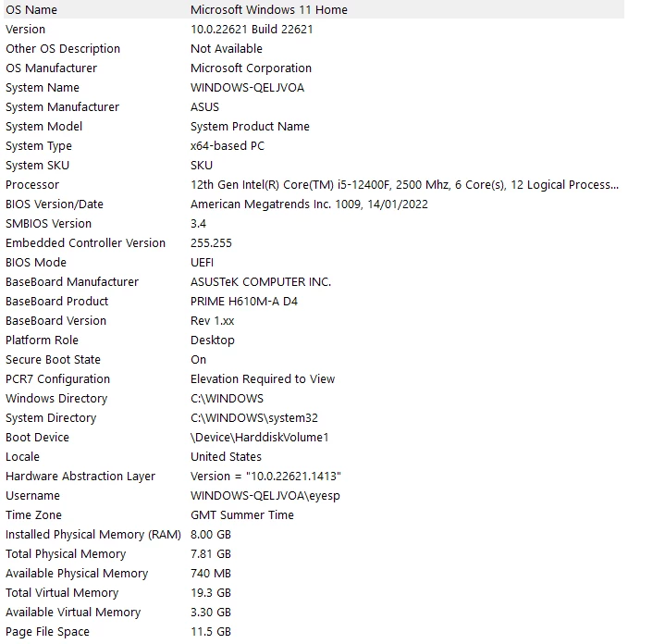Click the 'Microsoft Corporation' value
The width and height of the screenshot is (665, 644).
pyautogui.click(x=251, y=68)
